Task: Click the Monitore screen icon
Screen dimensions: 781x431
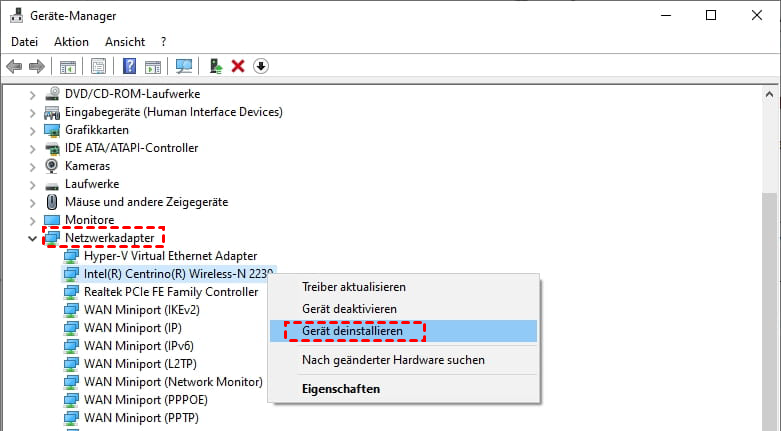Action: 52,220
